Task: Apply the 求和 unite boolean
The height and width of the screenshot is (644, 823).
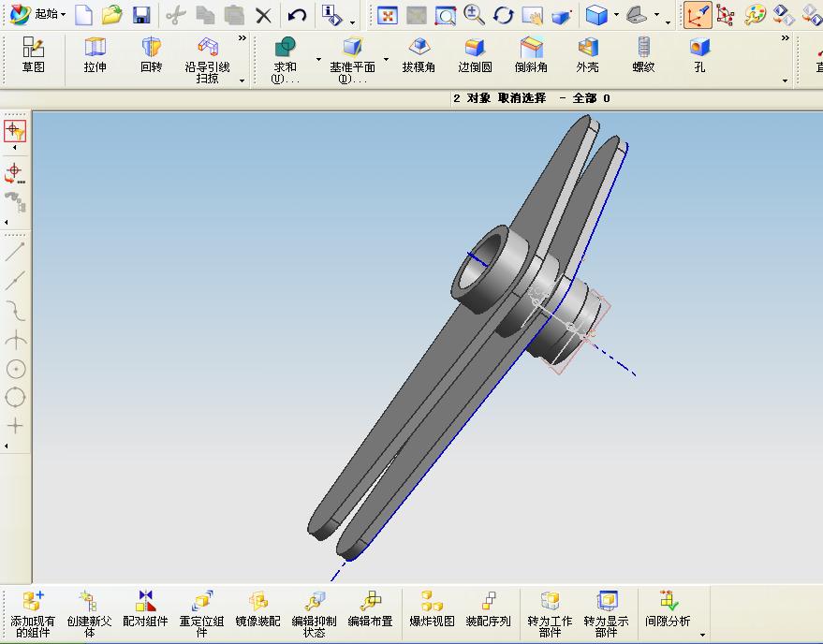Action: point(285,60)
